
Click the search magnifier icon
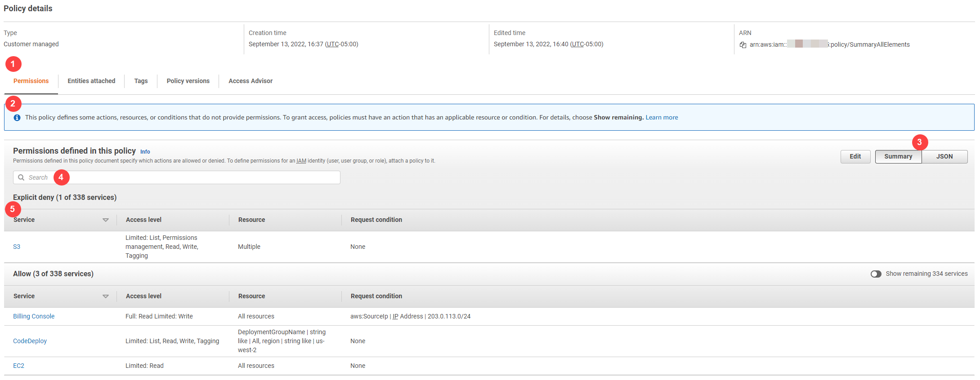tap(21, 177)
